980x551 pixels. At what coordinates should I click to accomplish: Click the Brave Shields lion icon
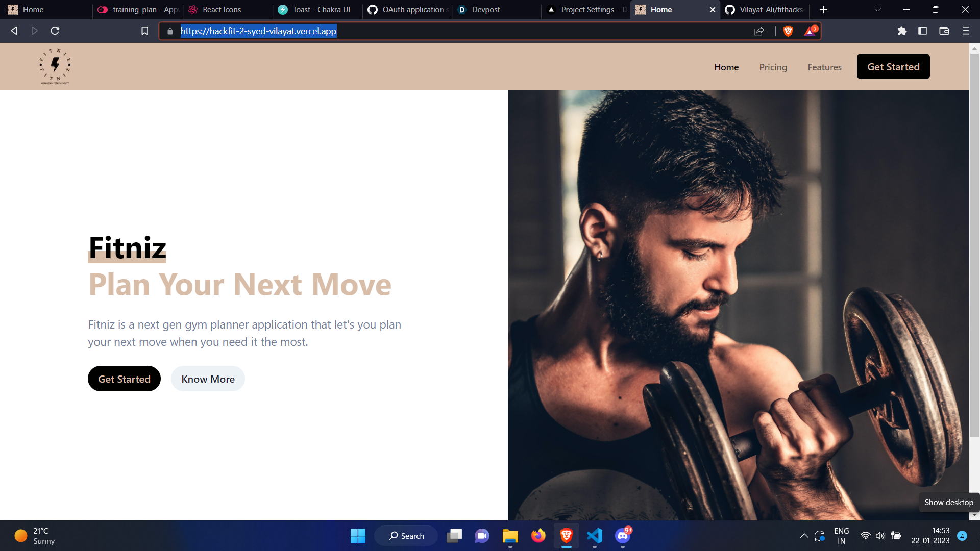tap(788, 31)
